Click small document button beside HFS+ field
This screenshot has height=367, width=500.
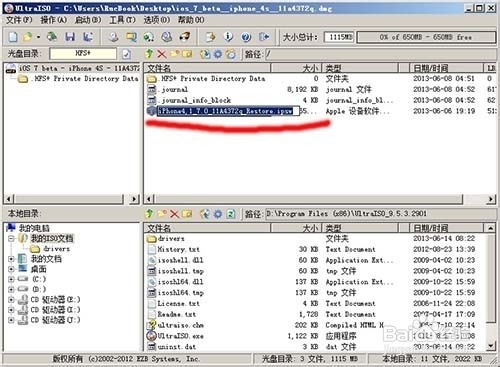127,54
